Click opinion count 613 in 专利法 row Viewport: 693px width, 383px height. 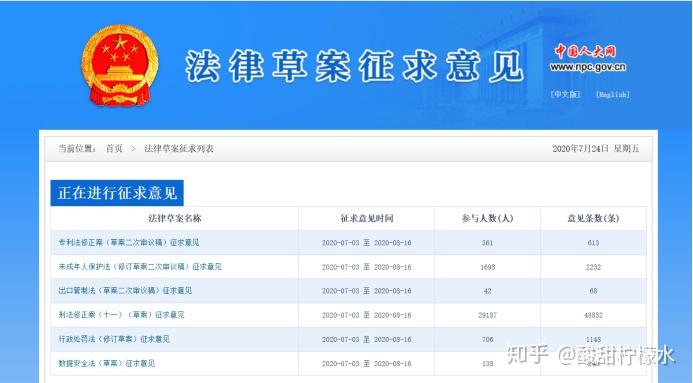594,243
